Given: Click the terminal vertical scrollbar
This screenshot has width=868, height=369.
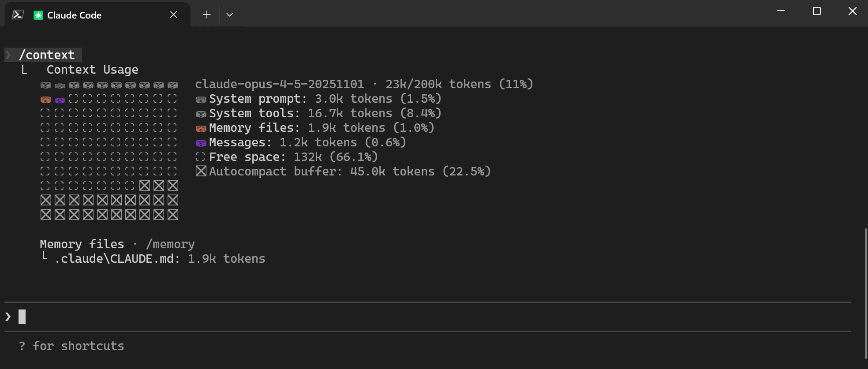Looking at the screenshot, I should click(865, 291).
